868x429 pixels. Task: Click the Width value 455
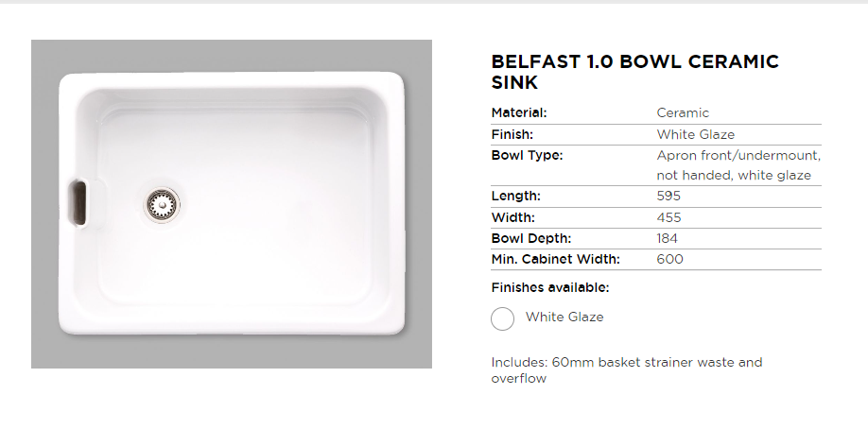coord(668,217)
